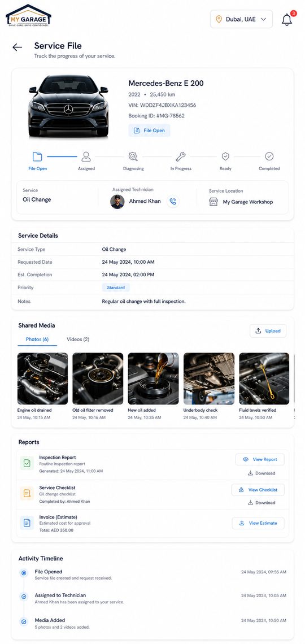
Task: Open View Checklist for Service Checklist
Action: point(258,490)
